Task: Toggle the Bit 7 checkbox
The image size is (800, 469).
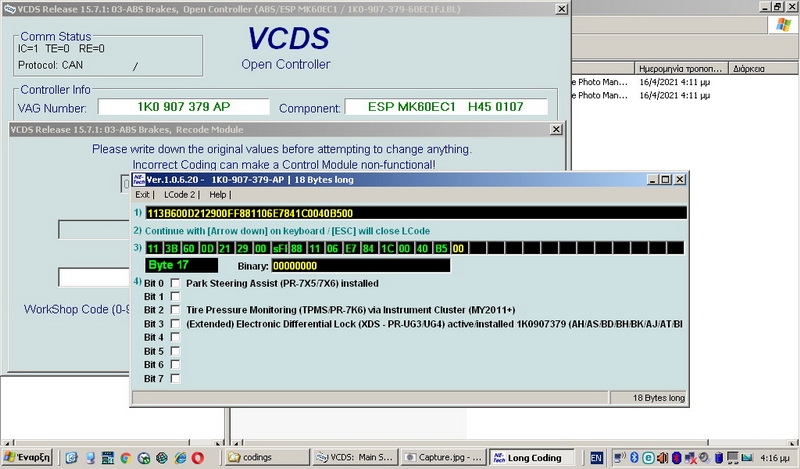Action: pos(175,378)
